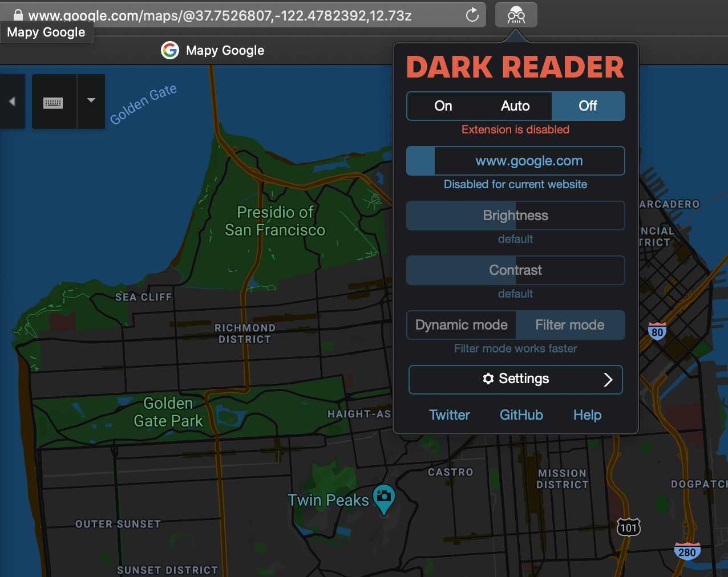Reload the page with the refresh icon
The width and height of the screenshot is (728, 577).
472,15
